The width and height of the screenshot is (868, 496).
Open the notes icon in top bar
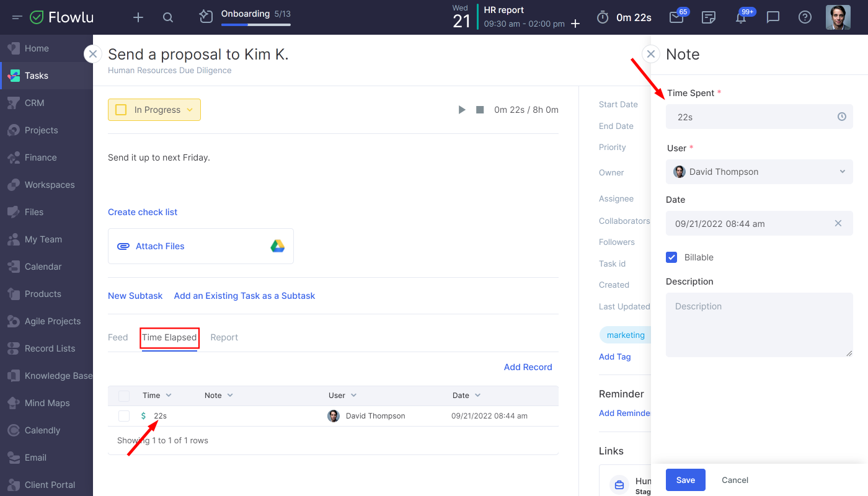point(709,17)
